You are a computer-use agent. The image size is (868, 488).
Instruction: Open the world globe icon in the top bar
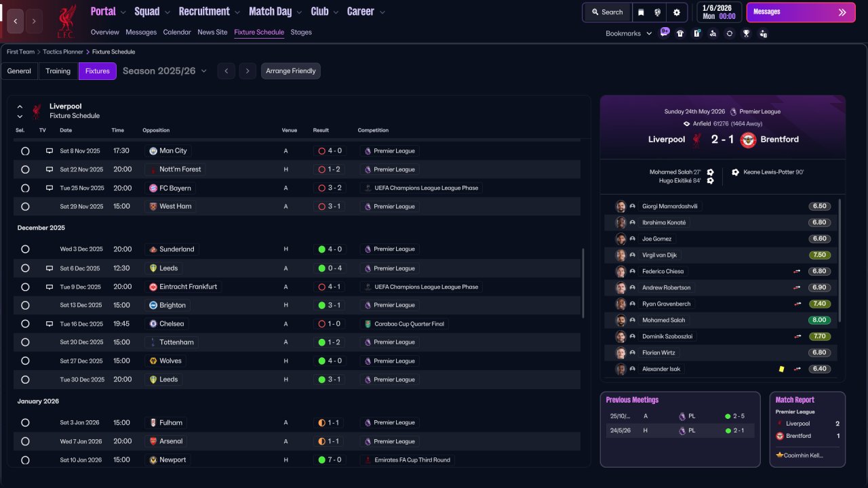(x=658, y=12)
